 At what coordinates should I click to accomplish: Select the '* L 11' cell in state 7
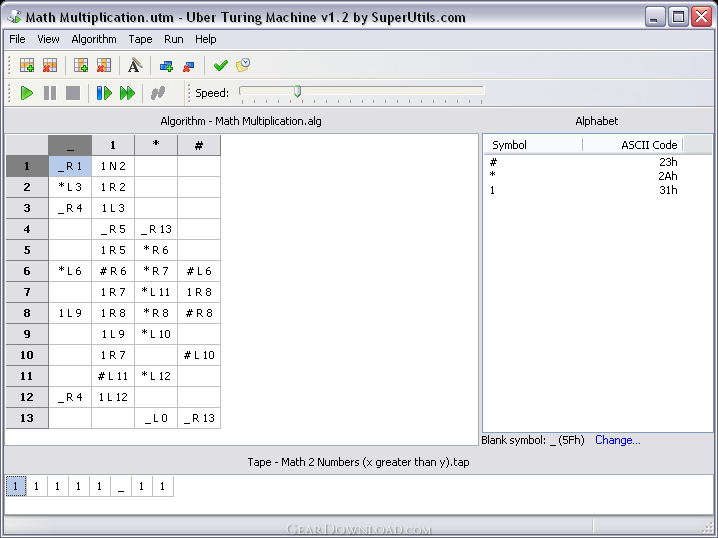click(x=156, y=292)
